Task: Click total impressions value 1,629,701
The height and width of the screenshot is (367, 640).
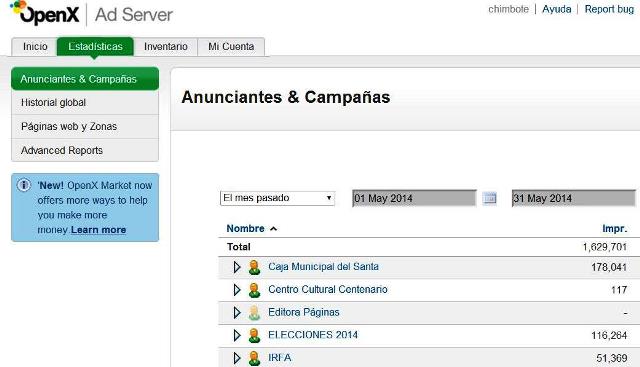Action: pyautogui.click(x=604, y=247)
